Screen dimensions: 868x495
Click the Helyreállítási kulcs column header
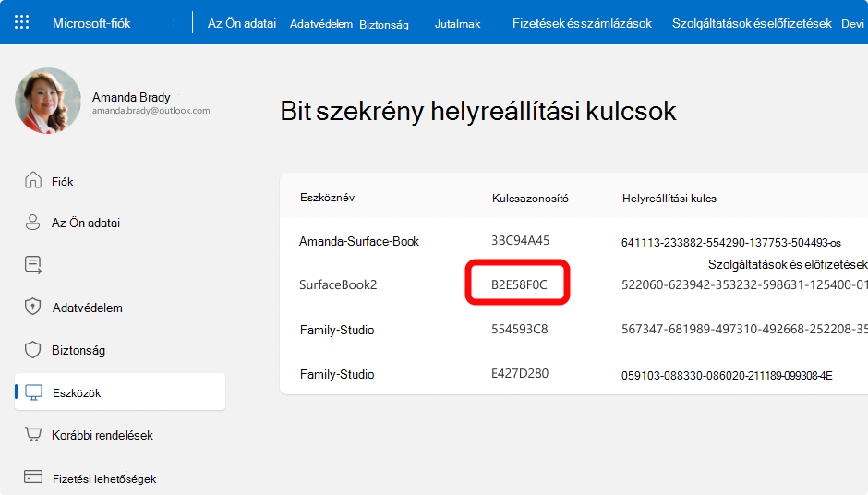[x=669, y=199]
